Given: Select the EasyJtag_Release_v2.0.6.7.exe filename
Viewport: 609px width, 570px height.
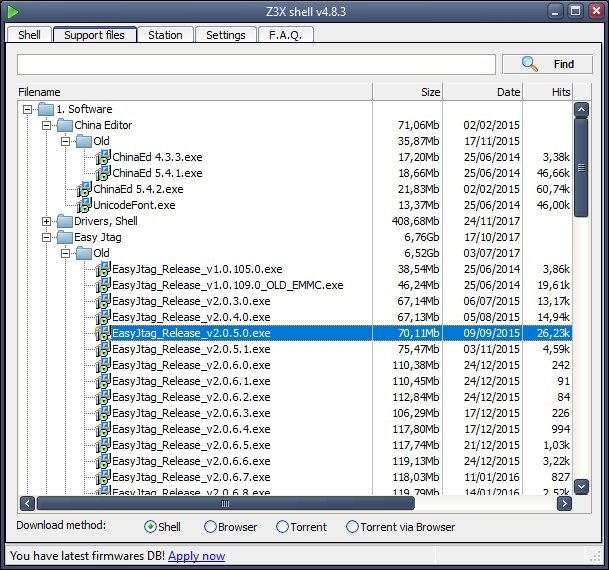Looking at the screenshot, I should (x=191, y=477).
